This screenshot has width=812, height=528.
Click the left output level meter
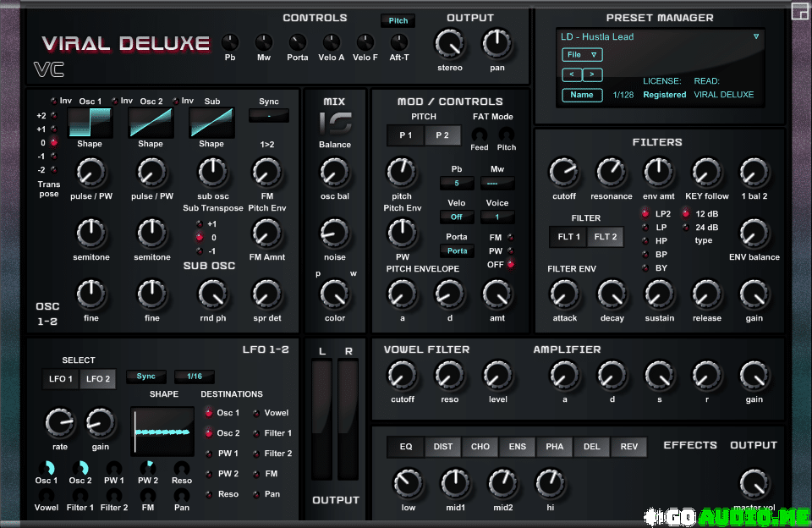pyautogui.click(x=321, y=420)
